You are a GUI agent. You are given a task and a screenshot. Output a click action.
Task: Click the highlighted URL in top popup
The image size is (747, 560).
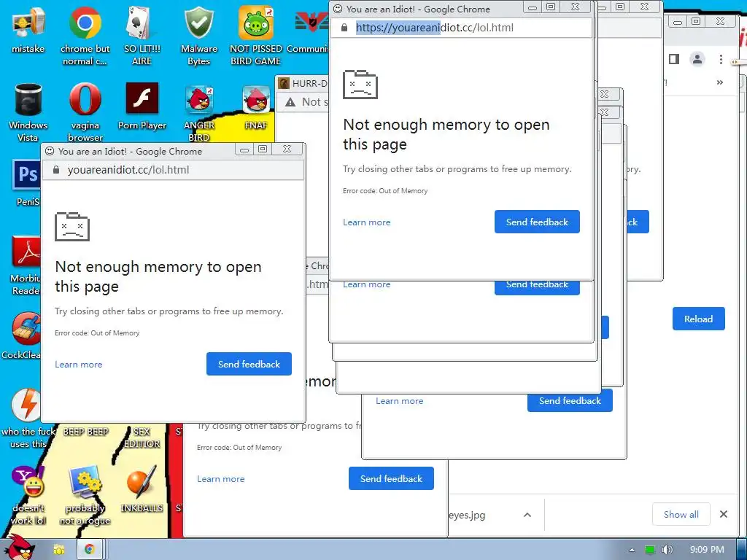(x=398, y=28)
